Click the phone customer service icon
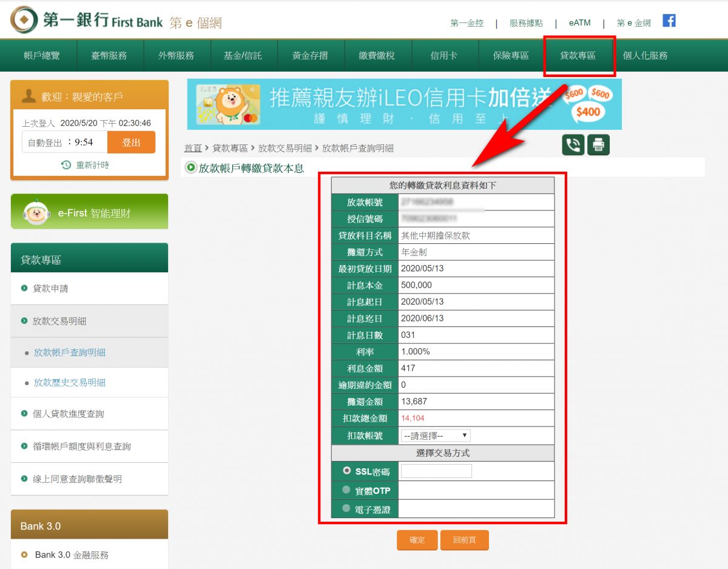Screen dimensions: 728x569 (573, 145)
